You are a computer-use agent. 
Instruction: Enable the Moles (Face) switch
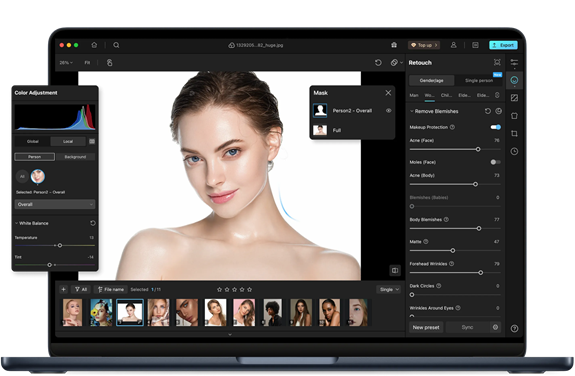click(x=495, y=162)
